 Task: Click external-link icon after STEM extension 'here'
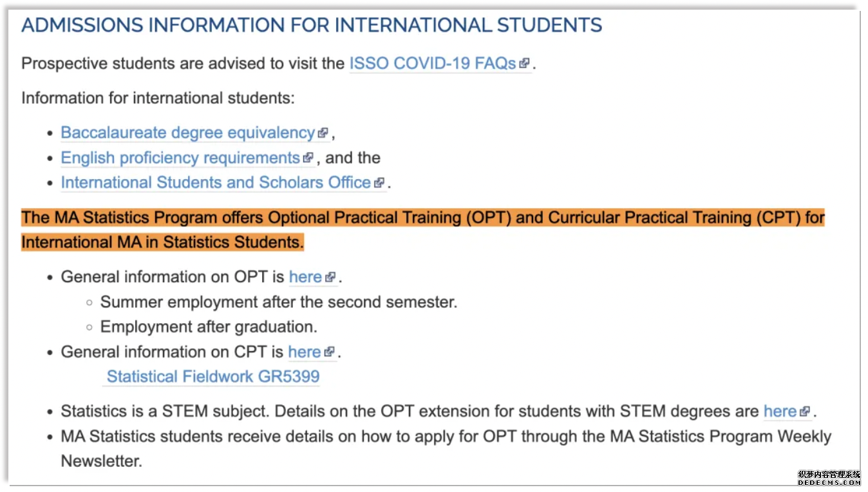point(805,412)
